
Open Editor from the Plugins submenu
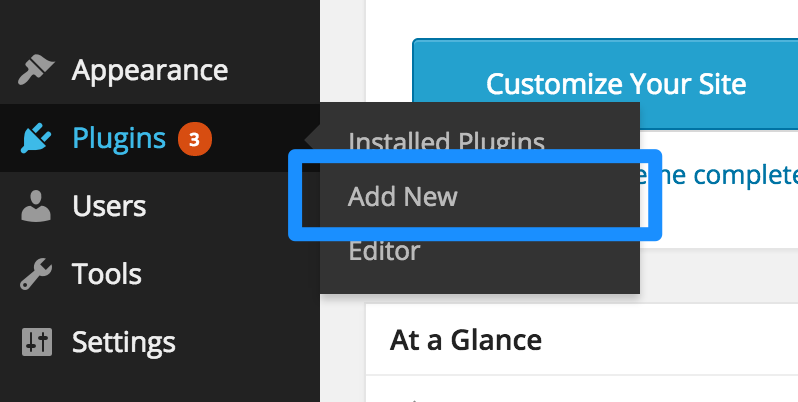384,250
